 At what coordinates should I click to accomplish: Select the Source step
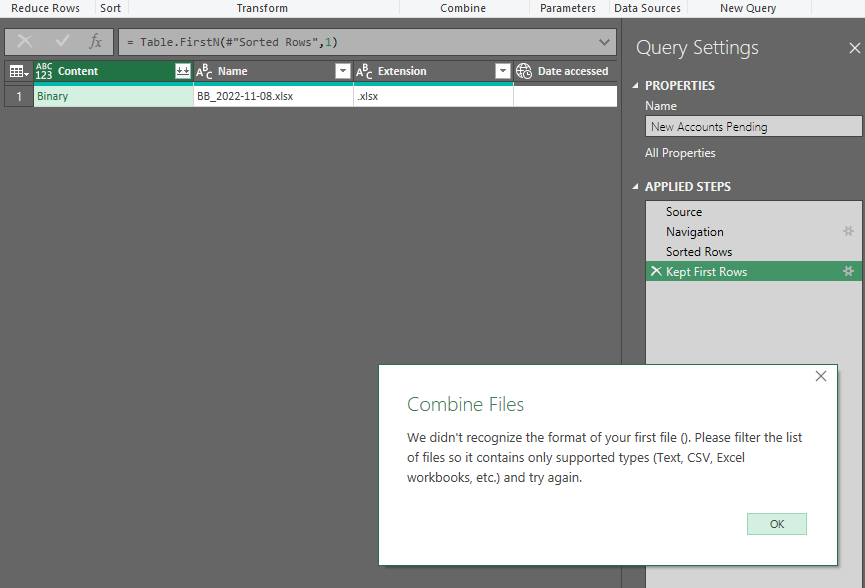pos(754,212)
